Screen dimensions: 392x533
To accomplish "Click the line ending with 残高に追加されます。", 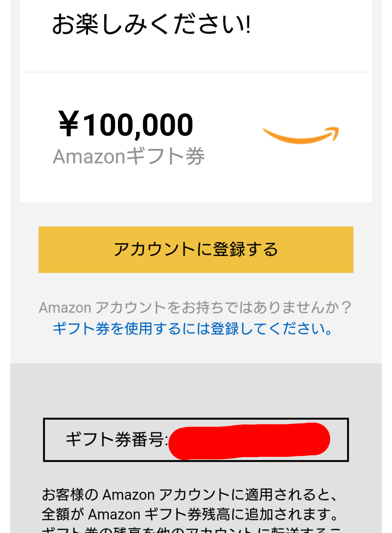I will pyautogui.click(x=190, y=514).
